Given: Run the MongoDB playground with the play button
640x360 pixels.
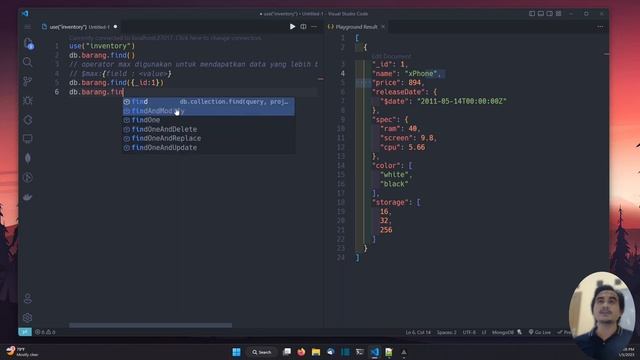Looking at the screenshot, I should [x=292, y=27].
